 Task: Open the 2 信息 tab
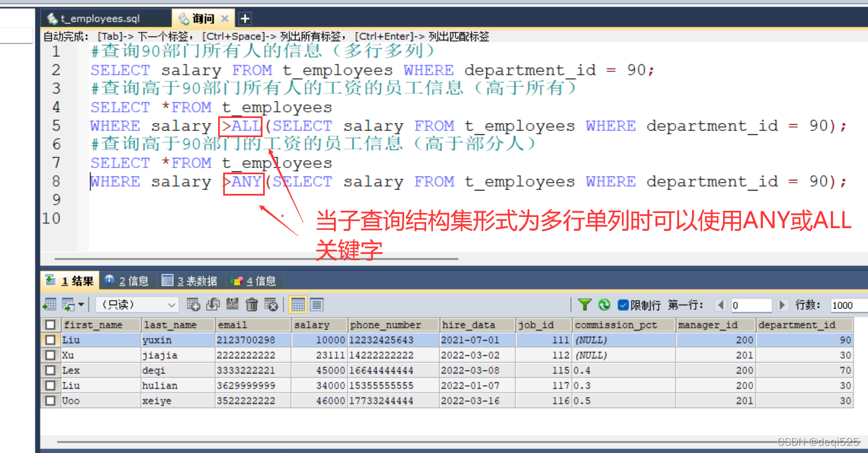(126, 280)
